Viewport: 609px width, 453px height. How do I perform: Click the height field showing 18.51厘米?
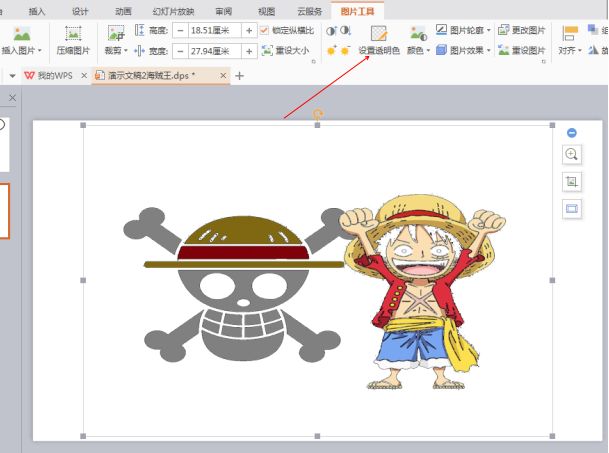tap(214, 30)
